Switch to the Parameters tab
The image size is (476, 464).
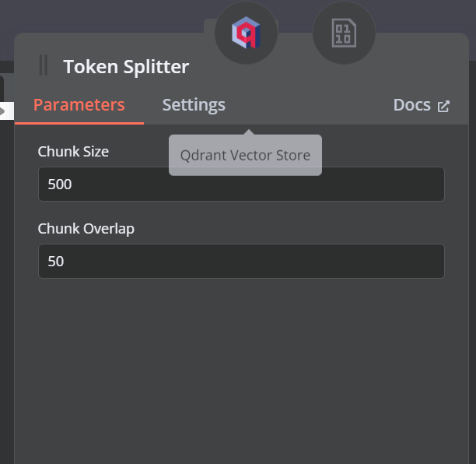coord(79,105)
